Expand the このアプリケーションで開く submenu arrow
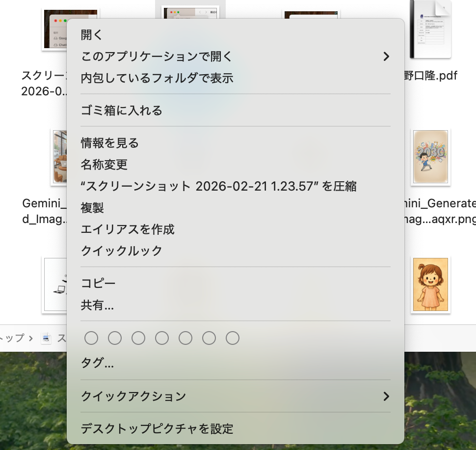This screenshot has height=450, width=476. point(386,56)
